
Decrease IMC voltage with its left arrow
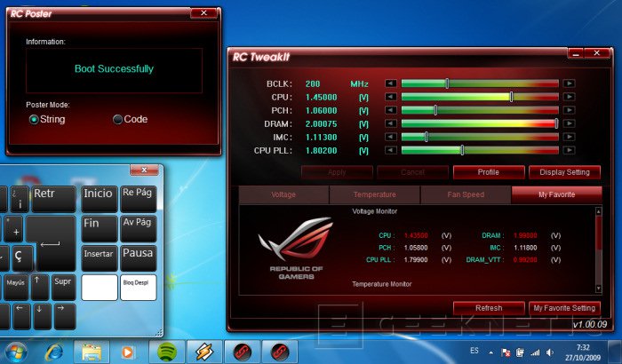tap(391, 138)
